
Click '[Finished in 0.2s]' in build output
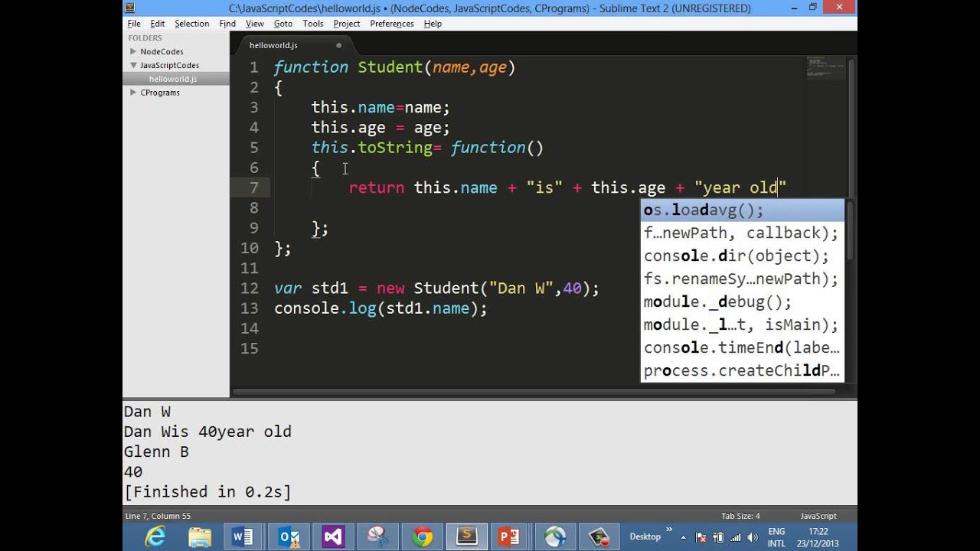207,491
